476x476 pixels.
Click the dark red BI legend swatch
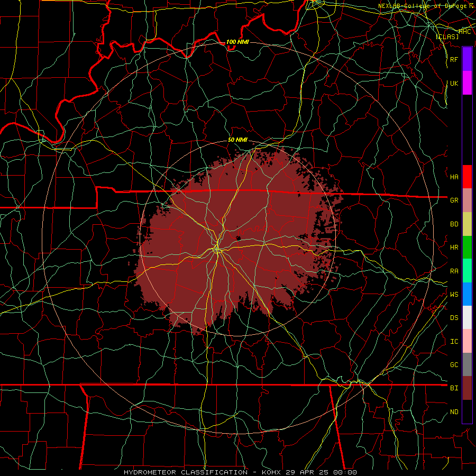click(x=467, y=388)
